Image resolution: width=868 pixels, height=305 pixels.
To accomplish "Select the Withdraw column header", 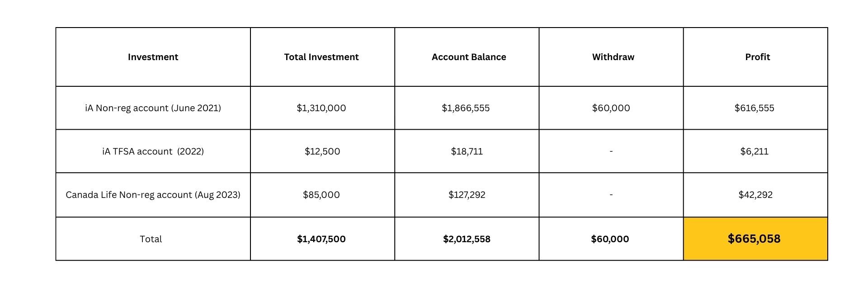I will (613, 57).
